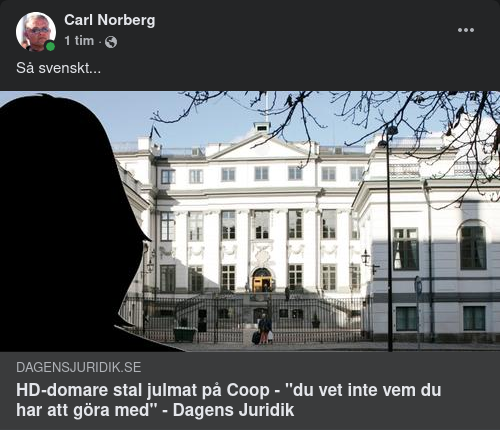This screenshot has height=430, width=500.
Task: Click the tall street lamp post in photo
Action: (x=389, y=238)
